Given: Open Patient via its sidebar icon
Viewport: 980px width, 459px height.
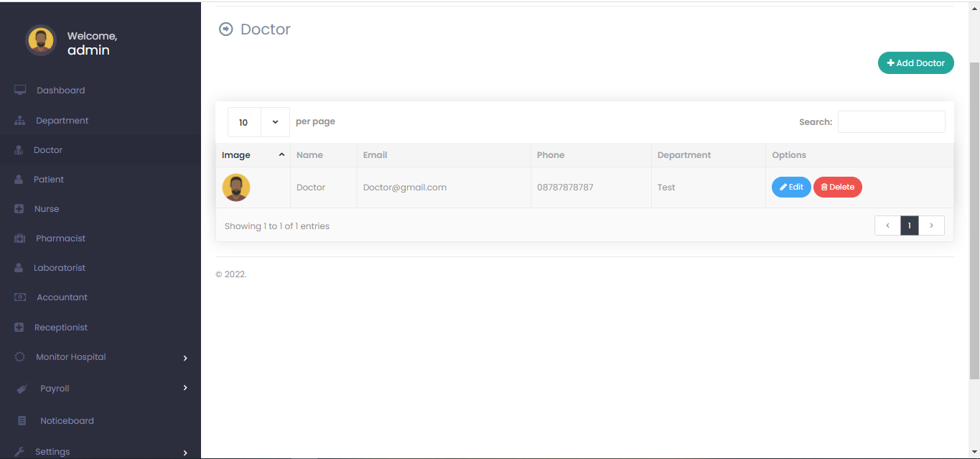Looking at the screenshot, I should [x=19, y=179].
